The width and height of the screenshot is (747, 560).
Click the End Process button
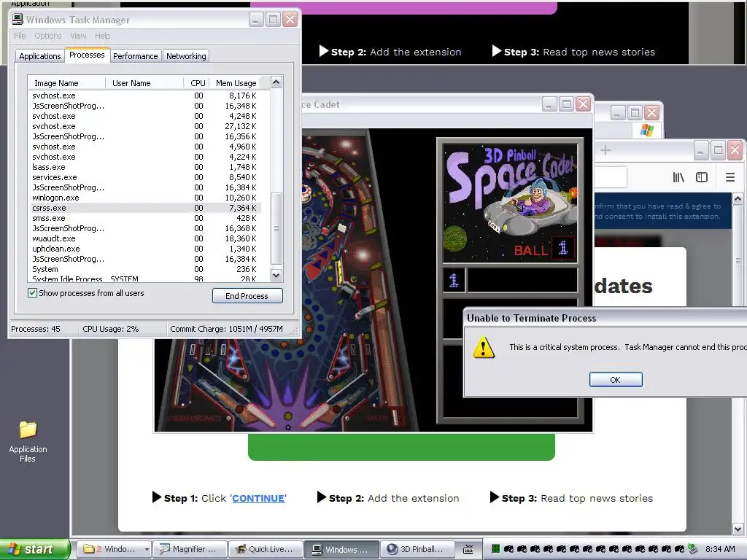click(x=247, y=296)
